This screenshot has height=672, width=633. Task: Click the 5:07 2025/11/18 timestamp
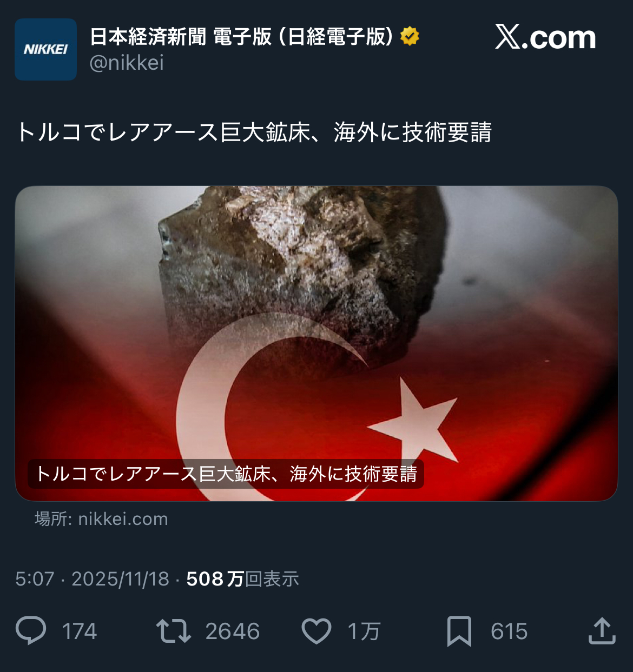coord(93,579)
